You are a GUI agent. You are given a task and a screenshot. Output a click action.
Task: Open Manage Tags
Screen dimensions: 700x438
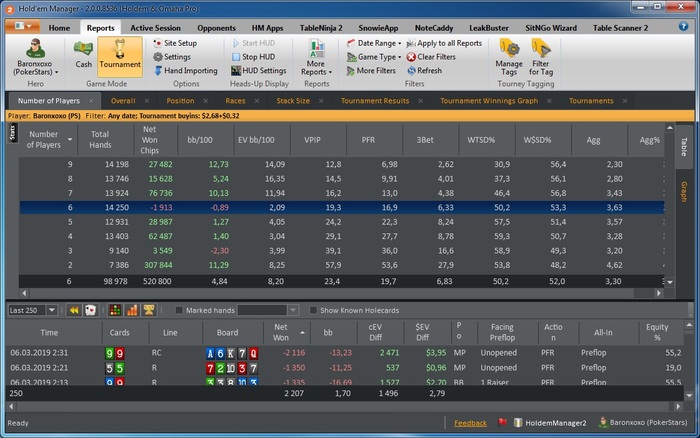click(x=508, y=57)
